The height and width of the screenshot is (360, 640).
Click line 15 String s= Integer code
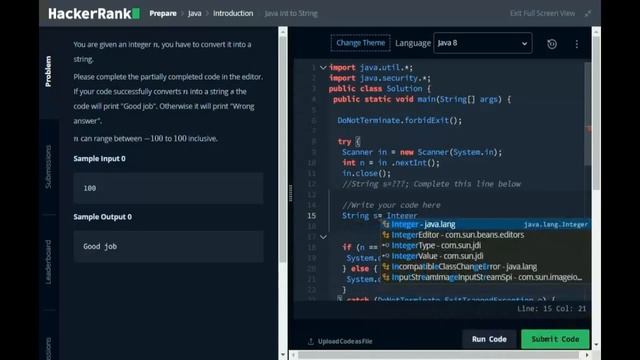coord(380,216)
